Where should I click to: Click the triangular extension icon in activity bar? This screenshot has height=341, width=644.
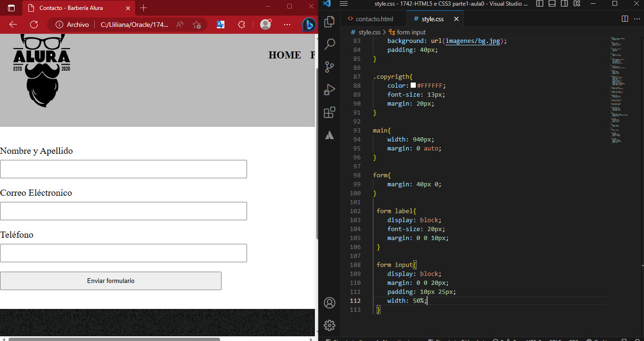(330, 135)
